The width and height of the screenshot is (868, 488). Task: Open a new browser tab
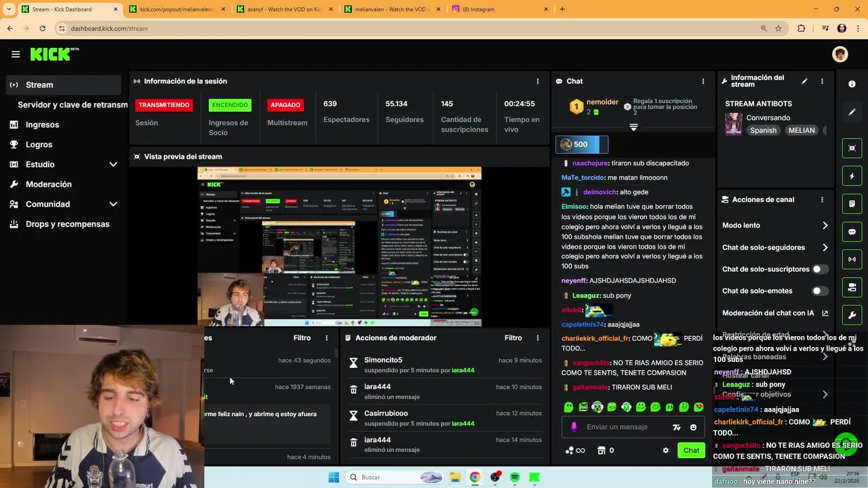[562, 9]
